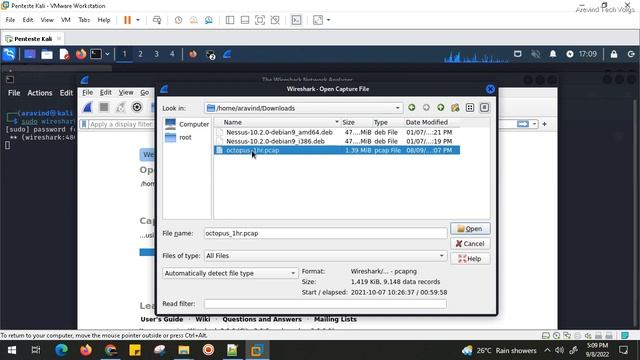Sort files by Name column header
This screenshot has height=360, width=640.
click(x=278, y=122)
